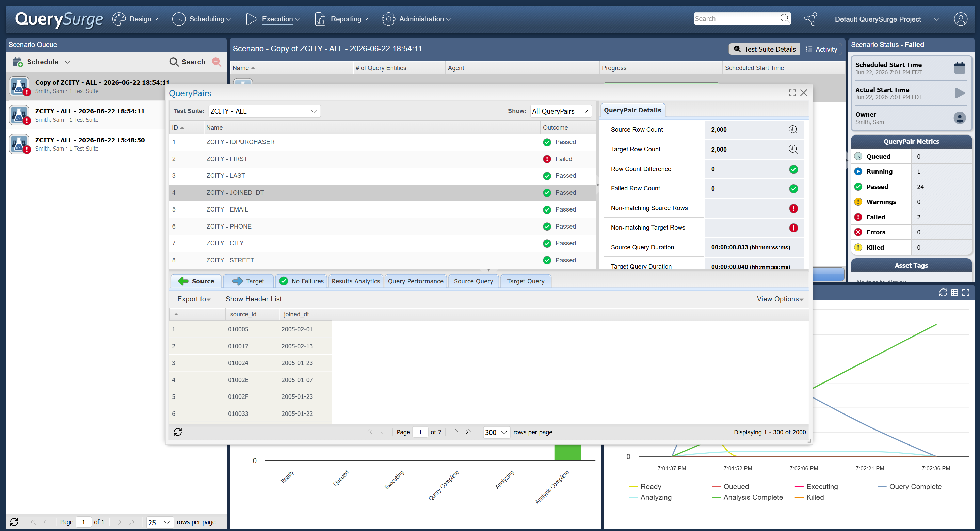Switch chart panel to table view
980x531 pixels.
954,292
